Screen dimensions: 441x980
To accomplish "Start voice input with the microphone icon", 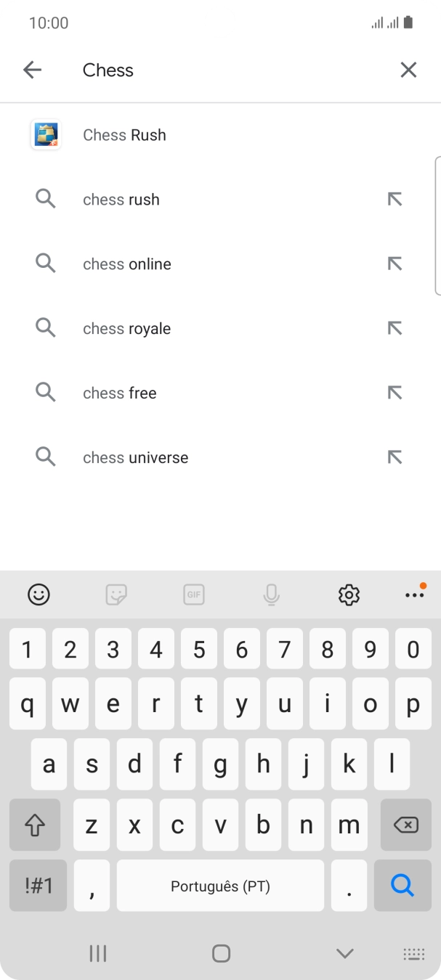I will coord(271,595).
